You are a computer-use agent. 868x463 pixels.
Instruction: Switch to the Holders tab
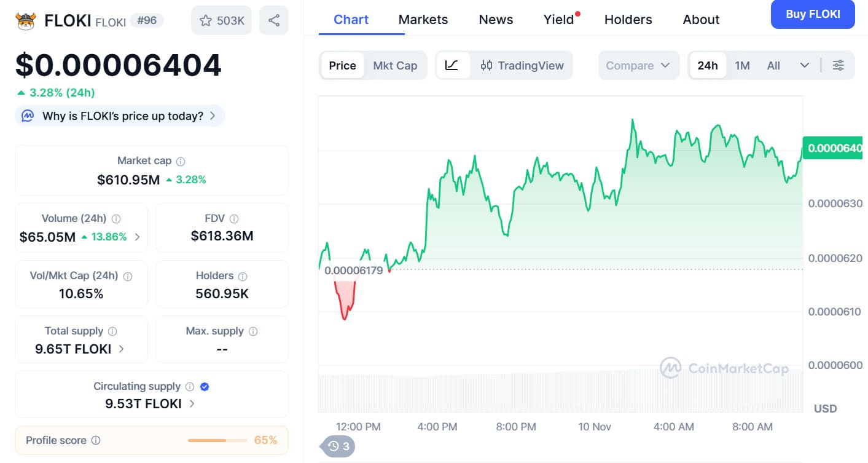628,19
